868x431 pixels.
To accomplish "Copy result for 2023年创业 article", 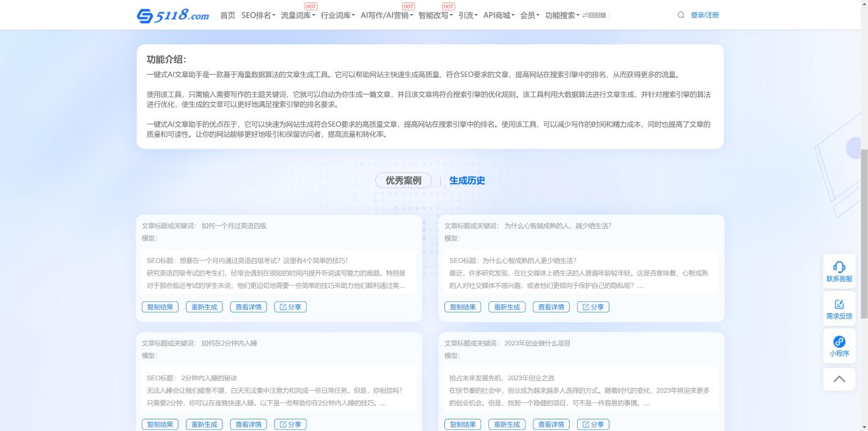I will pyautogui.click(x=463, y=424).
